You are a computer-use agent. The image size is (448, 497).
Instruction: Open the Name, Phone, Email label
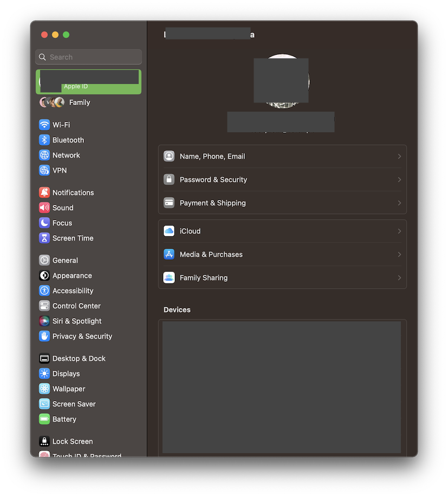click(x=212, y=157)
